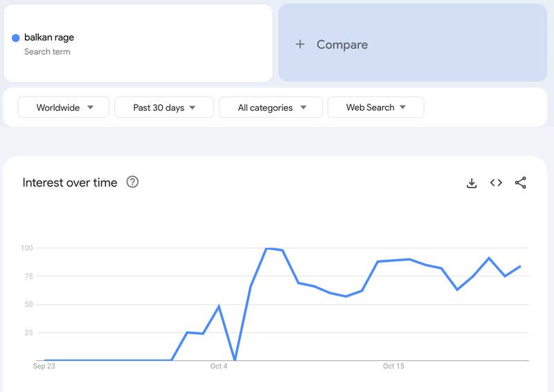Click the Oct 15 axis label
554x392 pixels.
click(x=393, y=366)
